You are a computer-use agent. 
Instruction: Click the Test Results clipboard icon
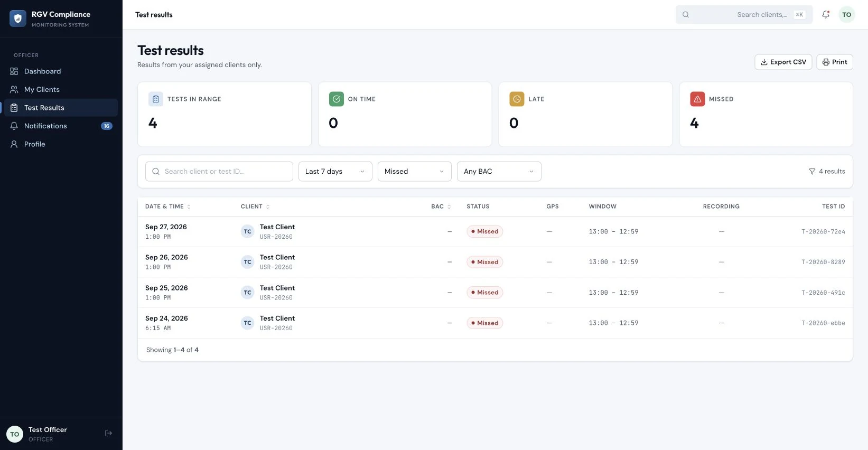point(14,108)
